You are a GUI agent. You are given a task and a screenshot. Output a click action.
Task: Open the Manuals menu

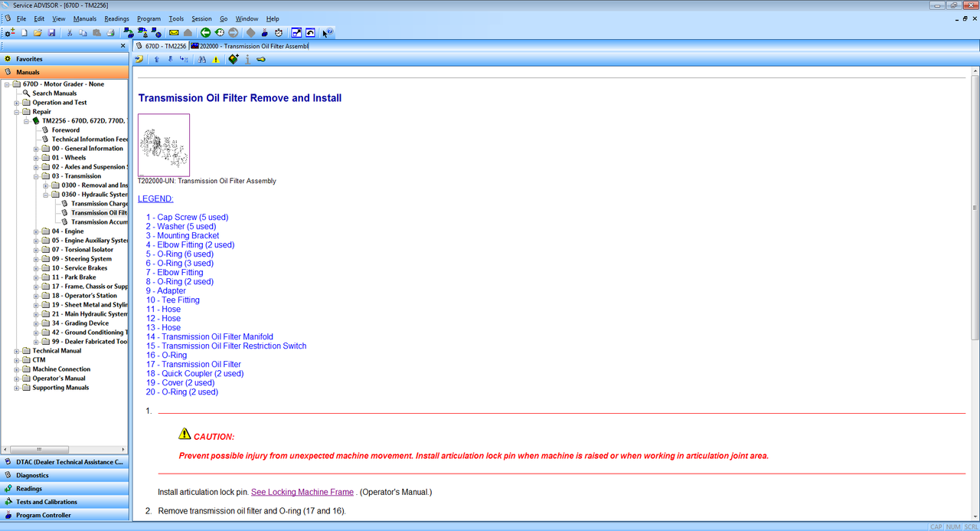(x=84, y=18)
